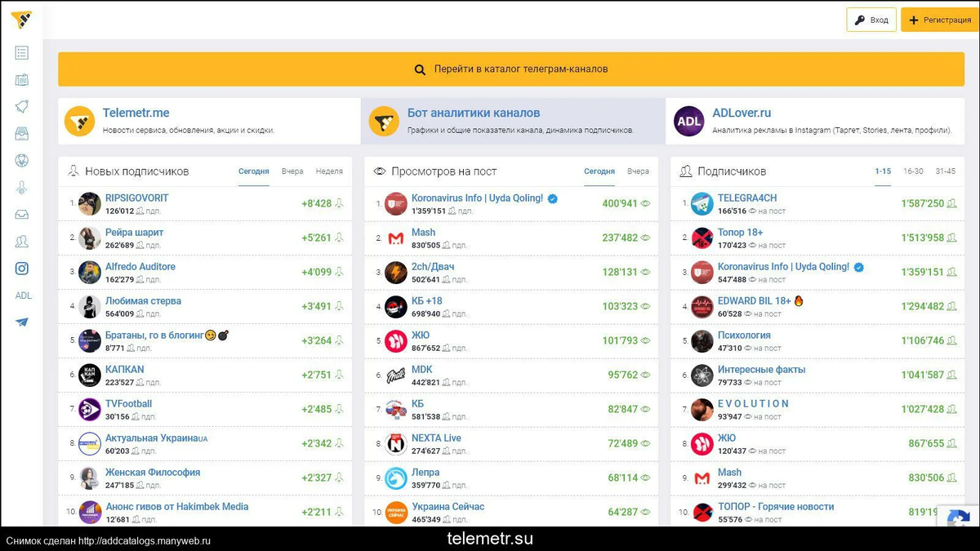980x551 pixels.
Task: Open Рейра шарит channel link
Action: click(x=135, y=233)
